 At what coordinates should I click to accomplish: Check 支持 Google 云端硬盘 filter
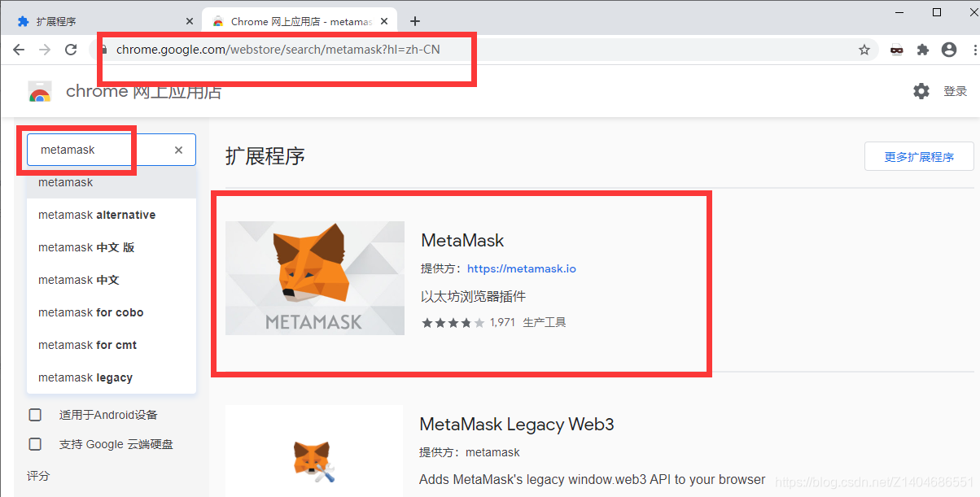(x=35, y=444)
